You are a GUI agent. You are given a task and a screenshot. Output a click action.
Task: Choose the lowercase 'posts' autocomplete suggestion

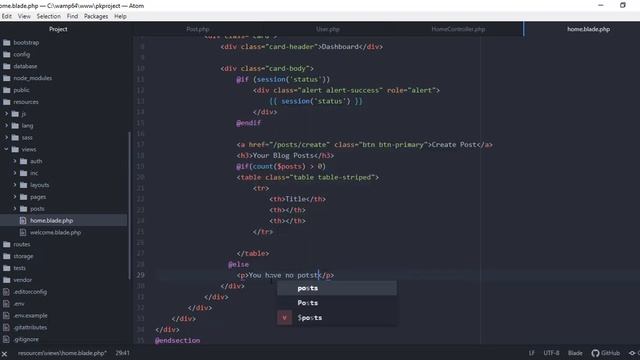[337, 288]
